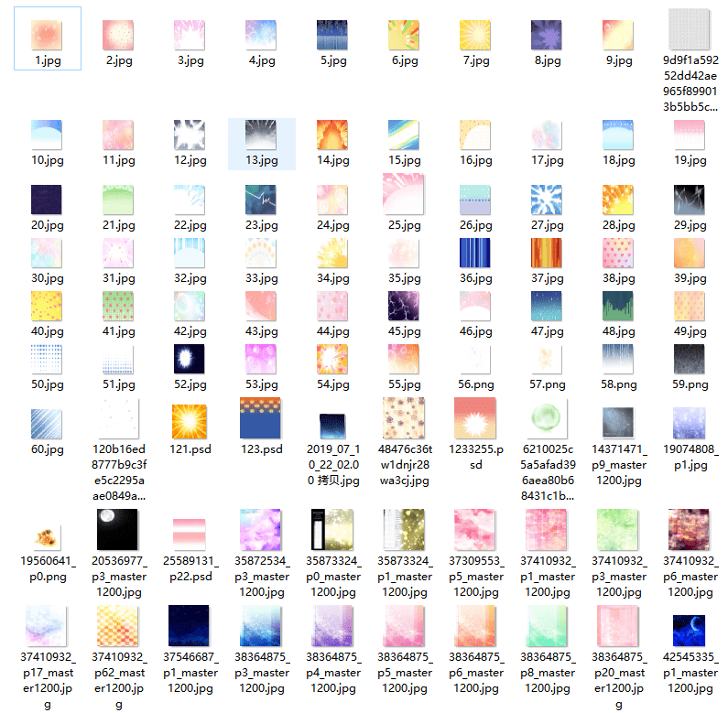The height and width of the screenshot is (713, 728).
Task: Select the 121.psd sunburst file
Action: (x=190, y=421)
